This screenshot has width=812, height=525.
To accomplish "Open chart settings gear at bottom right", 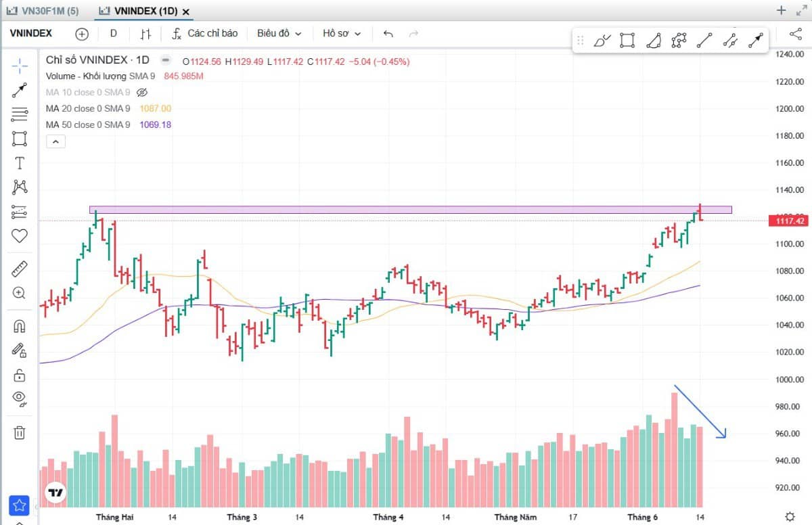I will point(790,516).
